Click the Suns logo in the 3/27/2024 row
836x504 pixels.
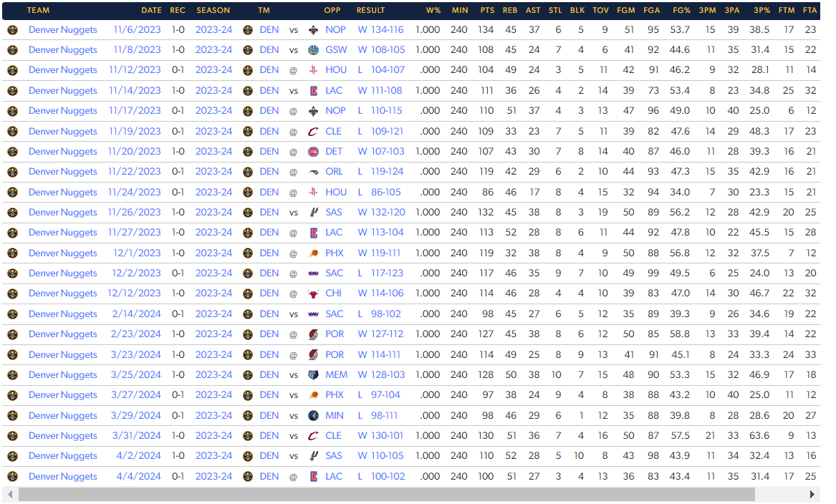point(314,395)
